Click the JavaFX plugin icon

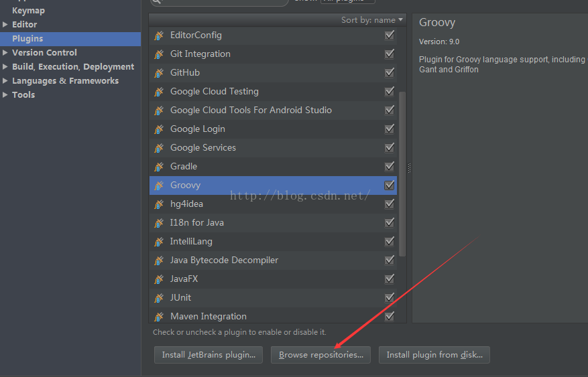[159, 279]
